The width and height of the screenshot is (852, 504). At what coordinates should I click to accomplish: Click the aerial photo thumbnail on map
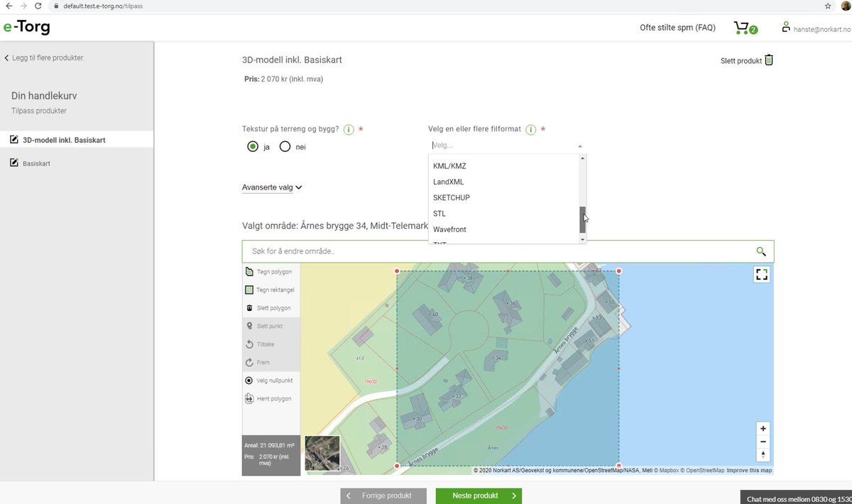click(x=322, y=454)
